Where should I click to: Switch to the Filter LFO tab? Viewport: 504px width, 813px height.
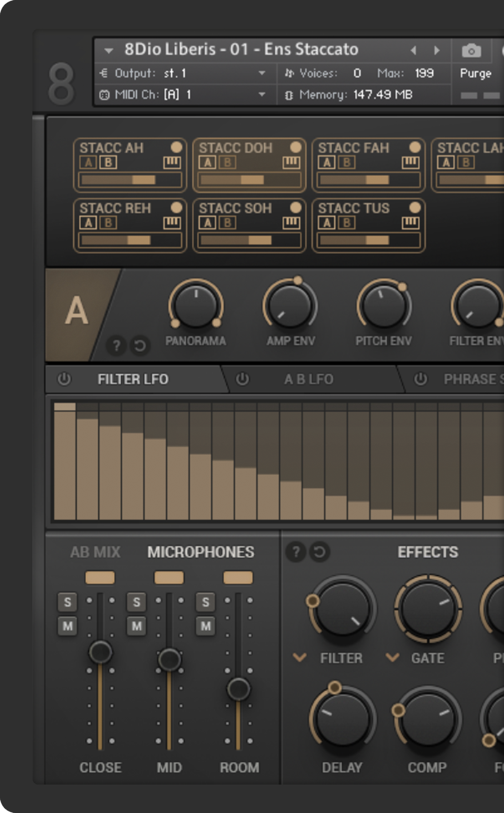(x=133, y=379)
